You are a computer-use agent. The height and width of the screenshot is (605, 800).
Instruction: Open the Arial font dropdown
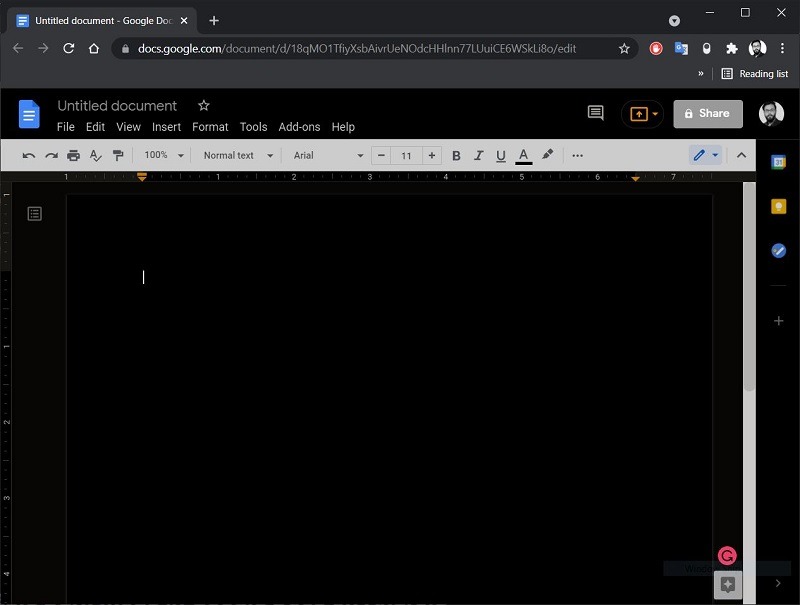(x=328, y=155)
